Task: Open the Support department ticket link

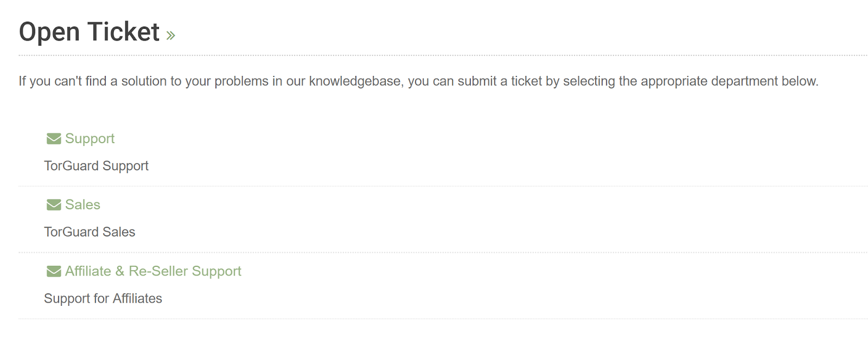Action: point(90,139)
